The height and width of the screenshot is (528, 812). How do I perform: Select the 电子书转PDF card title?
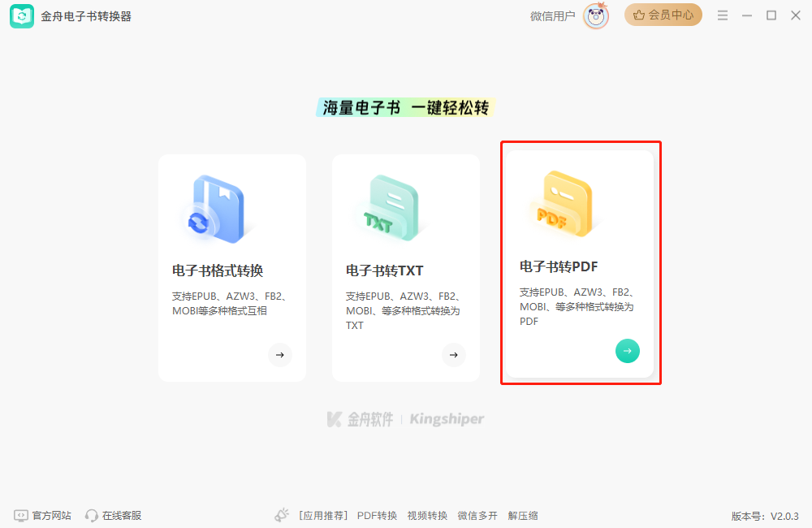[x=559, y=266]
